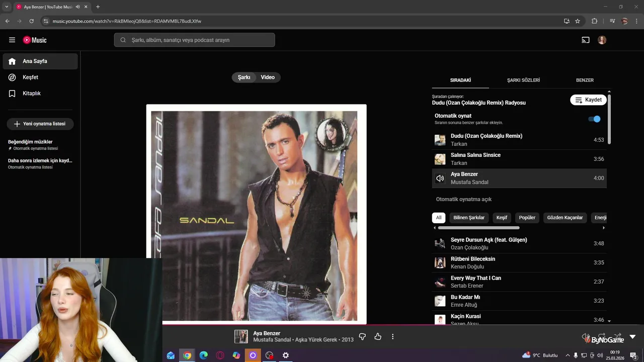The height and width of the screenshot is (362, 644).
Task: Open Daha sonra izlemek için kaydedilenler playlist
Action: coord(40,163)
